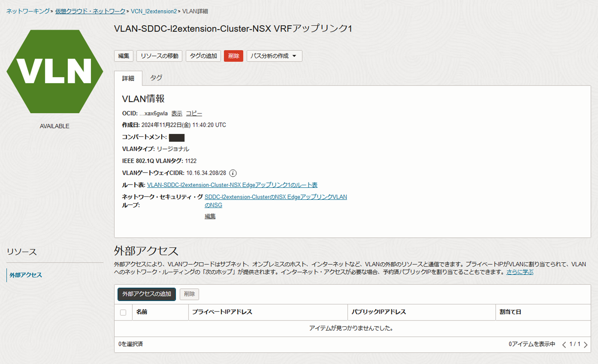Screen dimensions: 598x364
Task: Click 表示 link next to OCID
Action: 177,114
